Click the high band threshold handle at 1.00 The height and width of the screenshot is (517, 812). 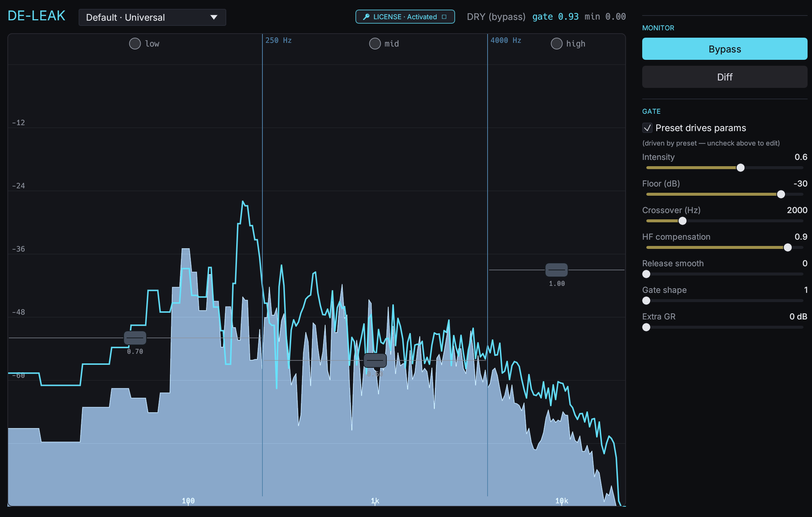557,270
